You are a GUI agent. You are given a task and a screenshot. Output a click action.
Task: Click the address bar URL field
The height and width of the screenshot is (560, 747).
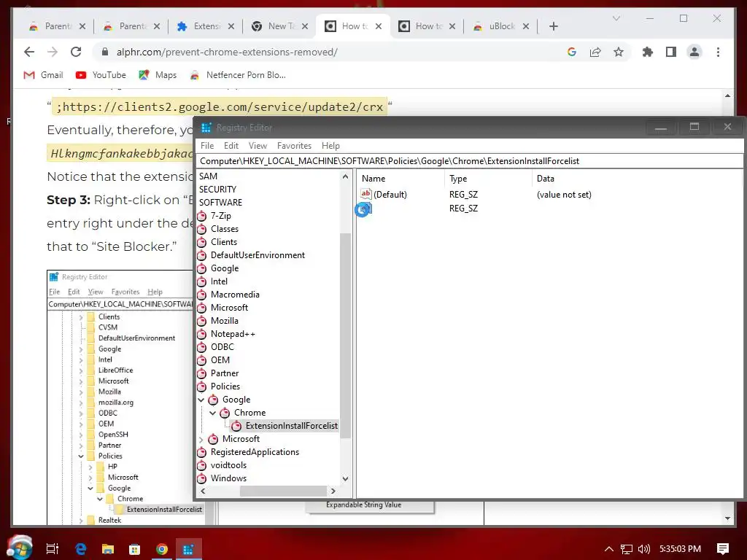coord(329,52)
